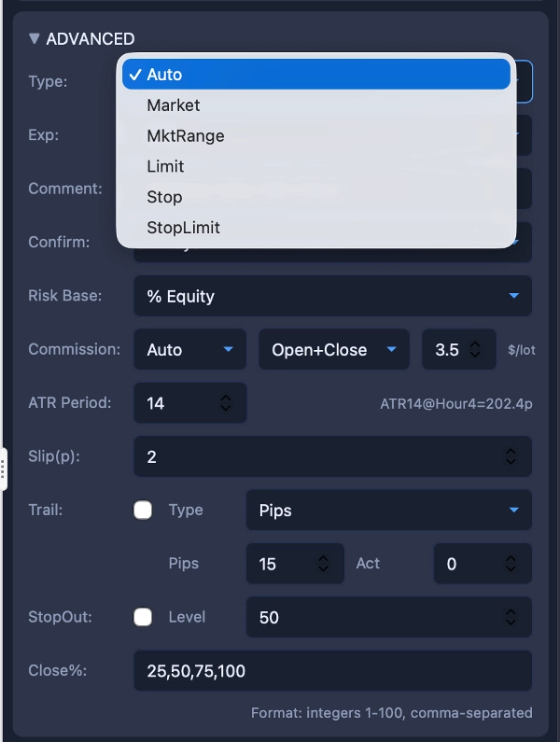Click the Act value stepper arrows
Image resolution: width=560 pixels, height=742 pixels.
click(x=511, y=564)
